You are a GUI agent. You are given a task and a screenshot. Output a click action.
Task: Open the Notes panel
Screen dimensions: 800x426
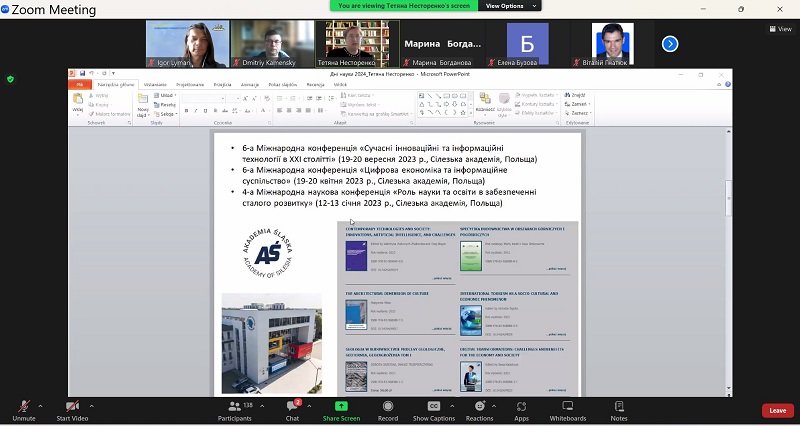(x=619, y=407)
